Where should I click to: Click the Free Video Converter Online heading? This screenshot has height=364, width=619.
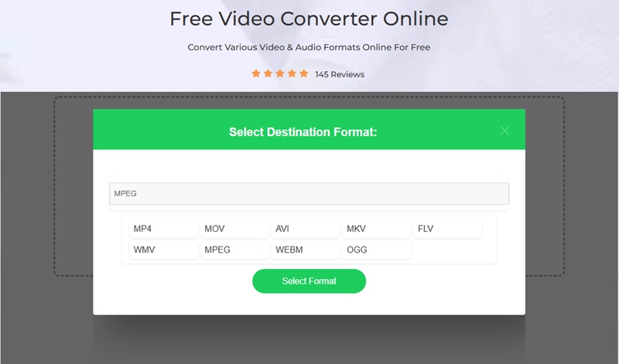(309, 19)
